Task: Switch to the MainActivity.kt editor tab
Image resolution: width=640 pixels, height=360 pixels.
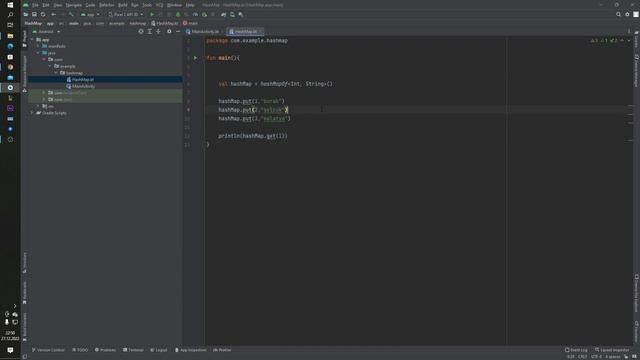Action: pyautogui.click(x=203, y=31)
